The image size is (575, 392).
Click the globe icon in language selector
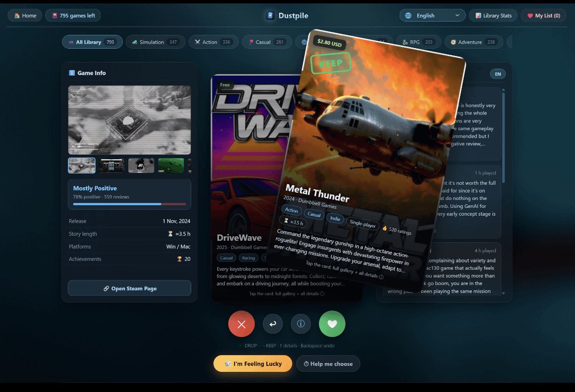408,15
